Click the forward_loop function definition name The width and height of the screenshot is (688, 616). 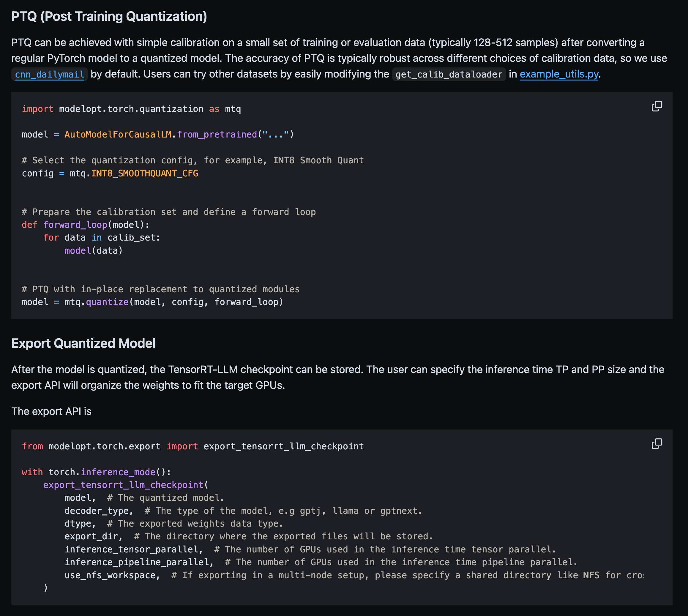tap(75, 225)
